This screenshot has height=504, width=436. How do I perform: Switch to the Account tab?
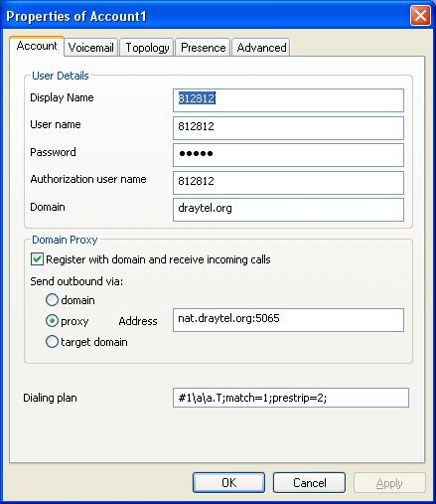pos(37,46)
